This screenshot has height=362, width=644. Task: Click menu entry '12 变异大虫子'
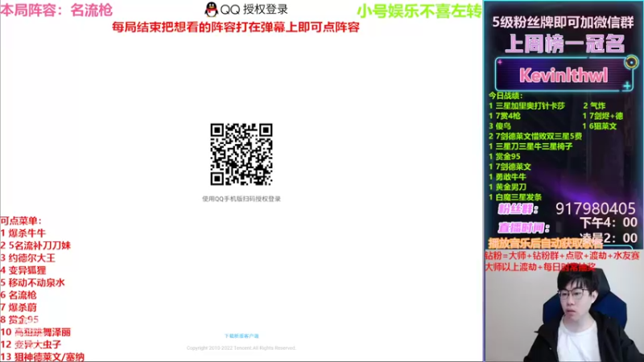[x=31, y=344]
